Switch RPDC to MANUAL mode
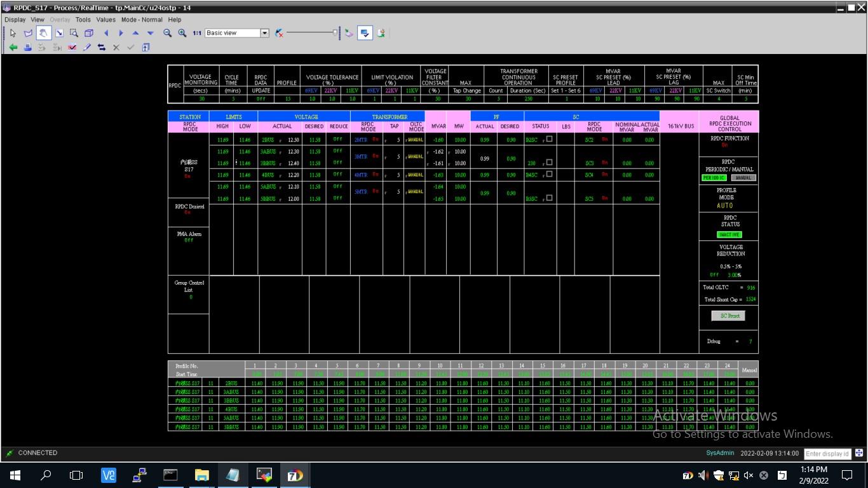This screenshot has width=868, height=488. 743,178
